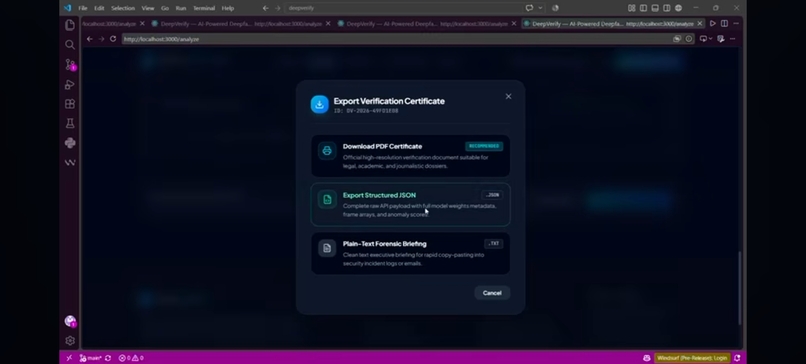This screenshot has width=806, height=364.
Task: Click the download icon in the dialog header
Action: point(319,104)
